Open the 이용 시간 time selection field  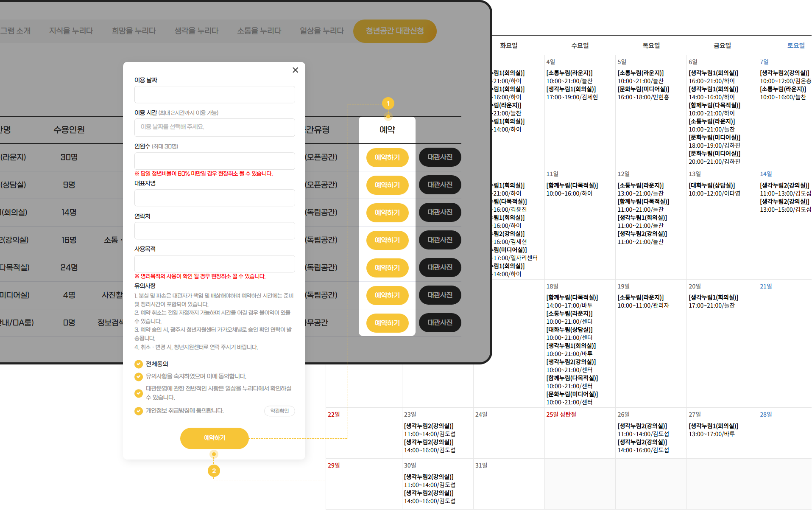pos(215,127)
